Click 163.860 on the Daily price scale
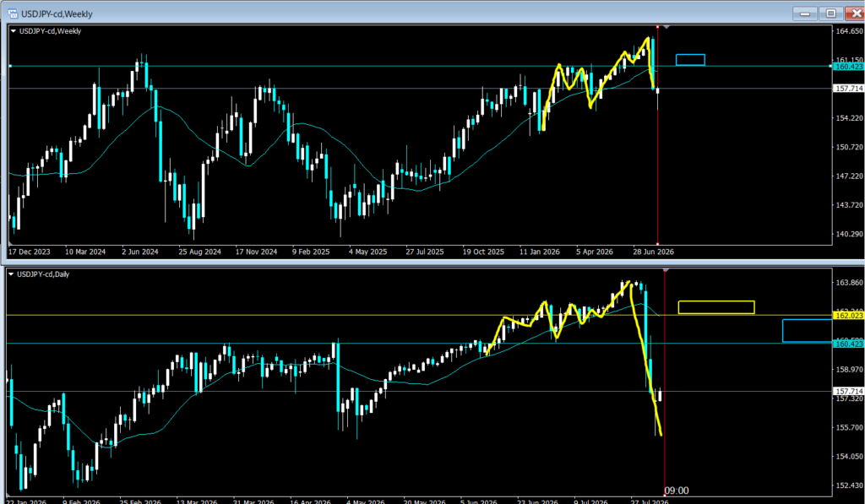 [x=849, y=282]
